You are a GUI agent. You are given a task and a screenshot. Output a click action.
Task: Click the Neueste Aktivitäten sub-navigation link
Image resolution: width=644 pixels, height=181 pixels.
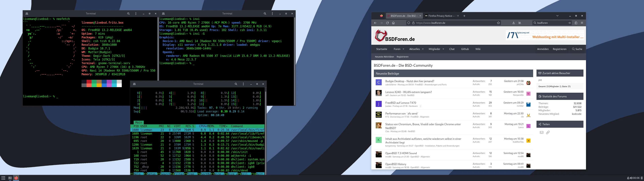384,57
